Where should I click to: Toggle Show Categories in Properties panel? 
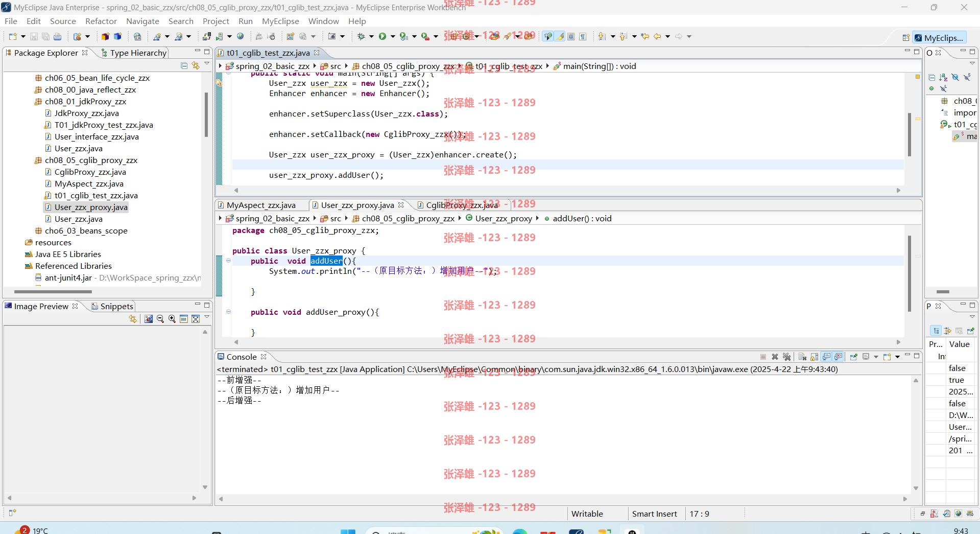[x=936, y=331]
